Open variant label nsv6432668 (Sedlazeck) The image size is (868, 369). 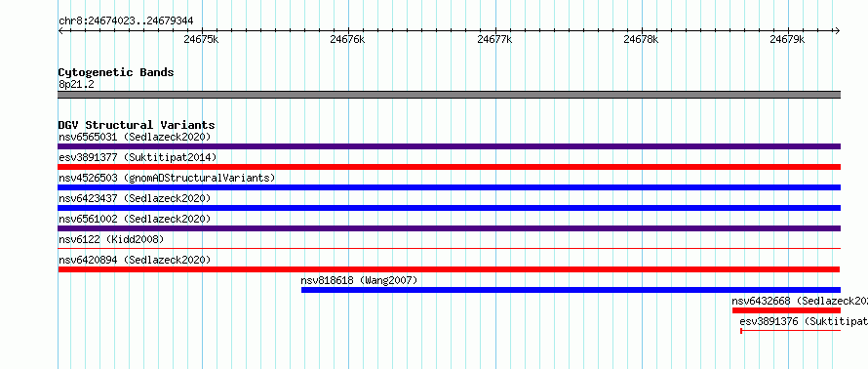pos(800,301)
